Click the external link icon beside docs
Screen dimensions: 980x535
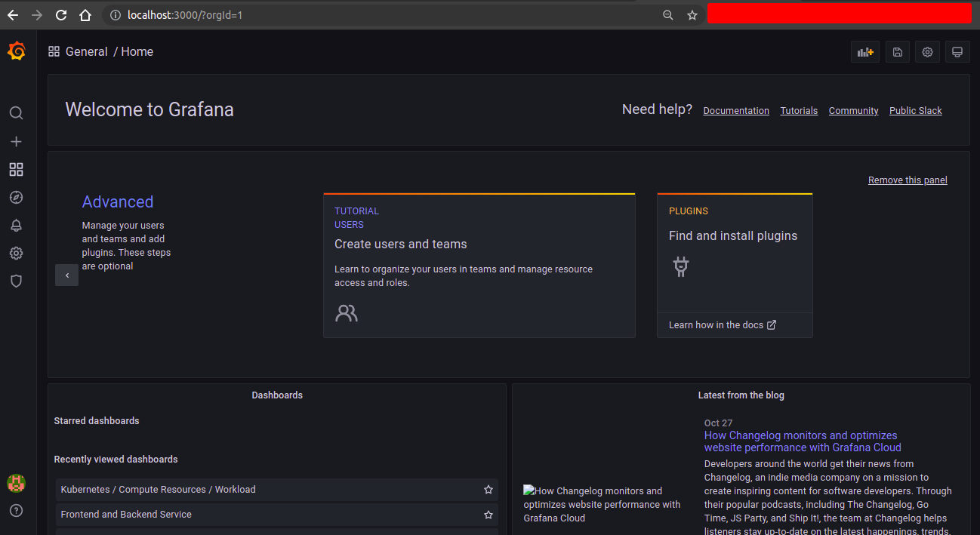(x=772, y=324)
